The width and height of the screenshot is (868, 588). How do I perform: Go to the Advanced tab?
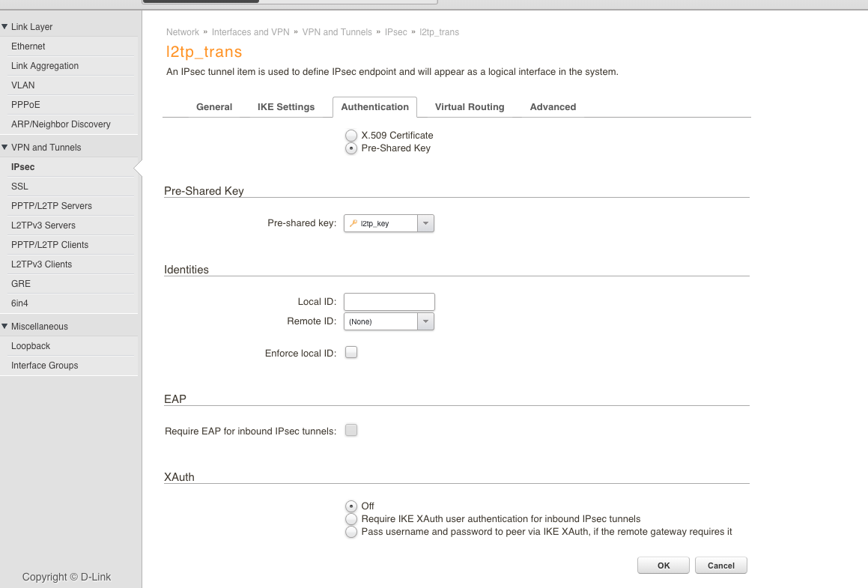[553, 107]
